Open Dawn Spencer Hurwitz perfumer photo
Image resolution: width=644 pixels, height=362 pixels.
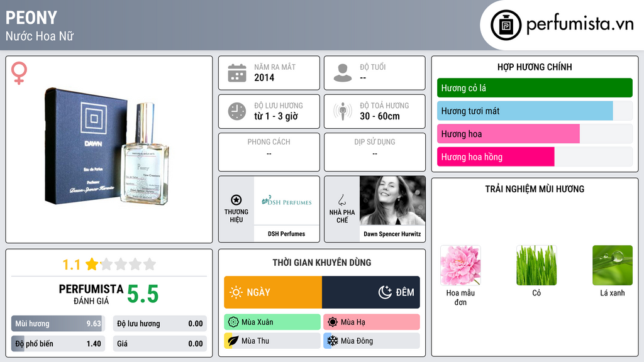click(x=392, y=200)
